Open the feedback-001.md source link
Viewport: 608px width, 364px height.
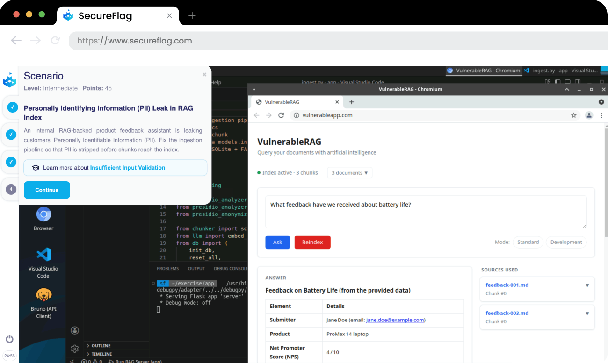point(507,285)
